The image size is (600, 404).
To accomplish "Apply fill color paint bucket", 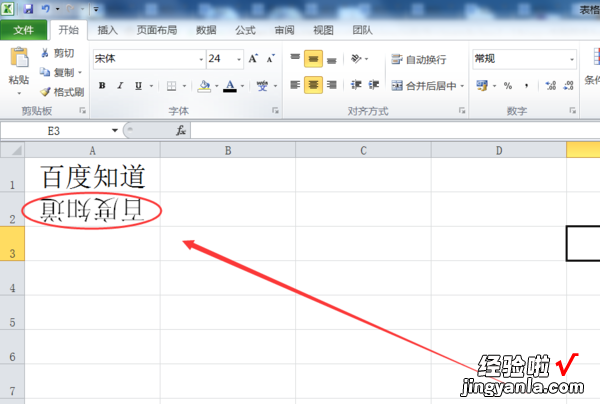I will tap(204, 86).
